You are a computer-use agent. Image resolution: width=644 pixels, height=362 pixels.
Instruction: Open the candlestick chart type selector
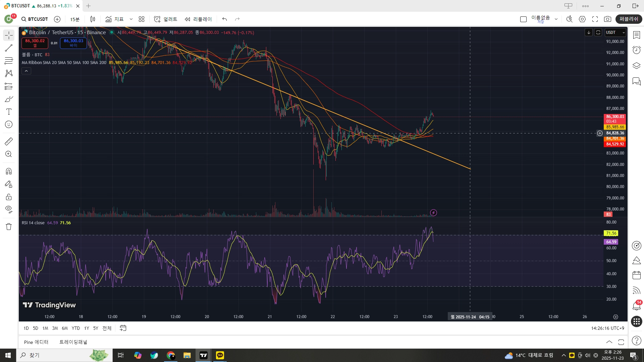point(93,19)
